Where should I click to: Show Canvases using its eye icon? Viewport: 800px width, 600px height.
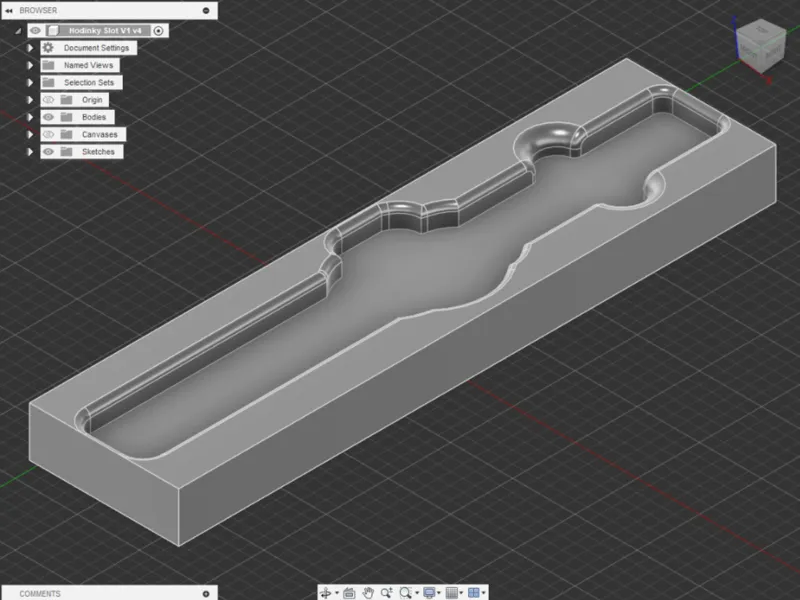[48, 135]
